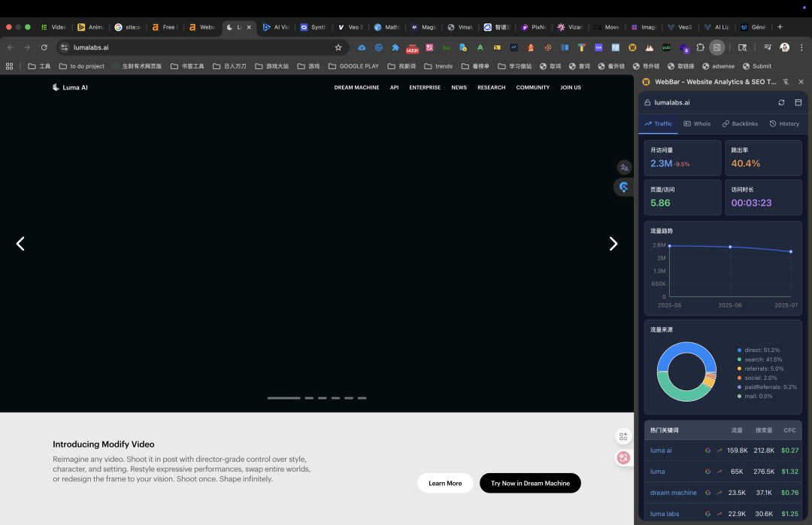Select the last carousel indicator dash

(362, 398)
